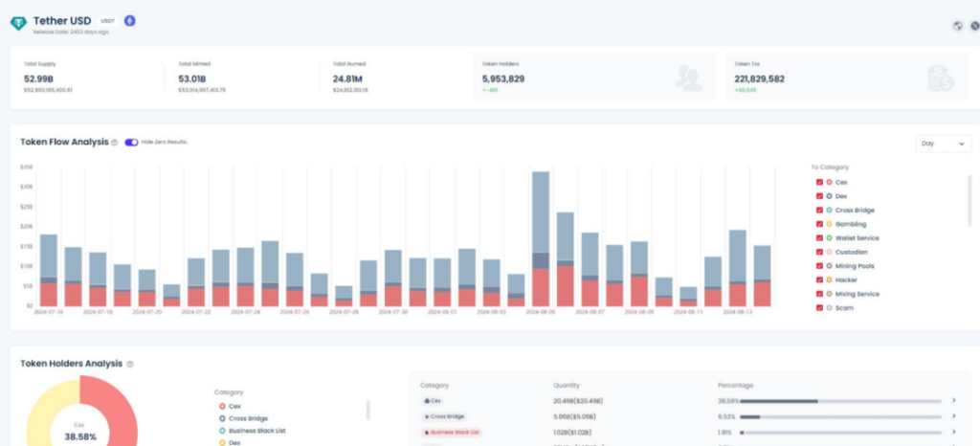Click the grey Scam ring marker

point(830,308)
